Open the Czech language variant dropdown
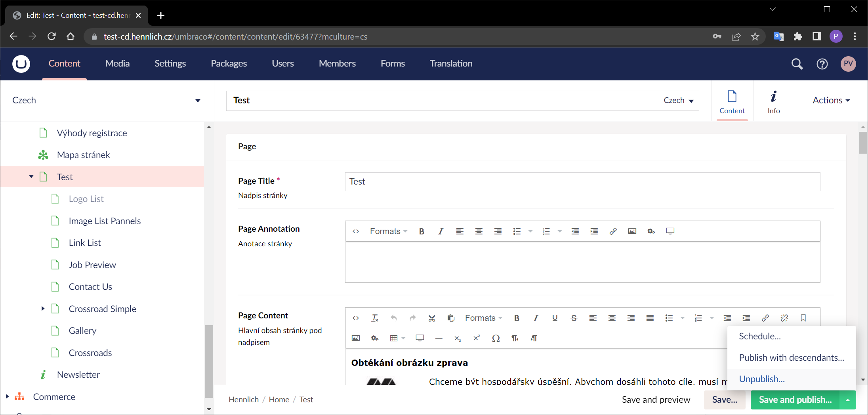The height and width of the screenshot is (415, 868). click(679, 100)
